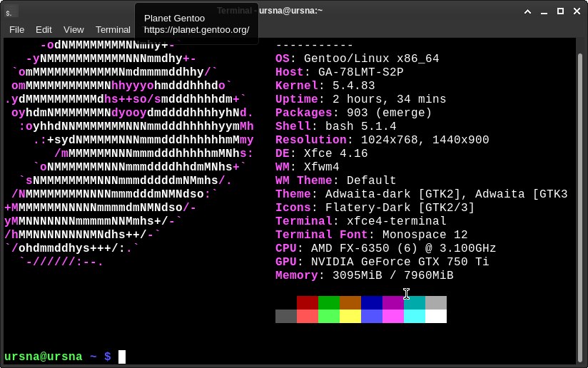Click the 'CPU: AMD FX-6350' line
Screen dimensions: 588x368
point(386,248)
